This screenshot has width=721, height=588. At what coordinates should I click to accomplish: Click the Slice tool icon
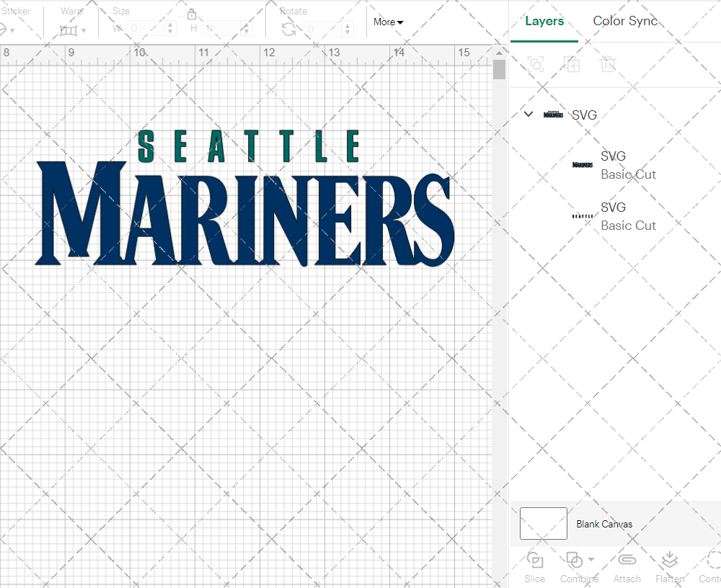(534, 560)
